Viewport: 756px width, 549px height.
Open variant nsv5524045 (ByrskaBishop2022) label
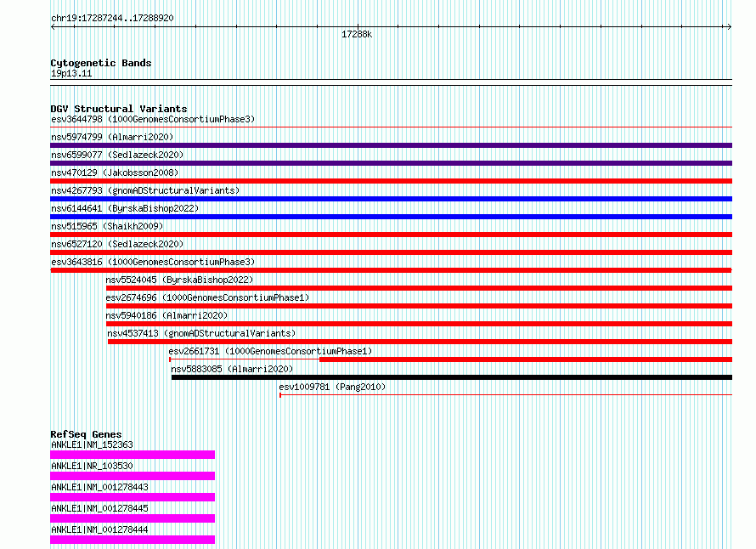(x=179, y=280)
